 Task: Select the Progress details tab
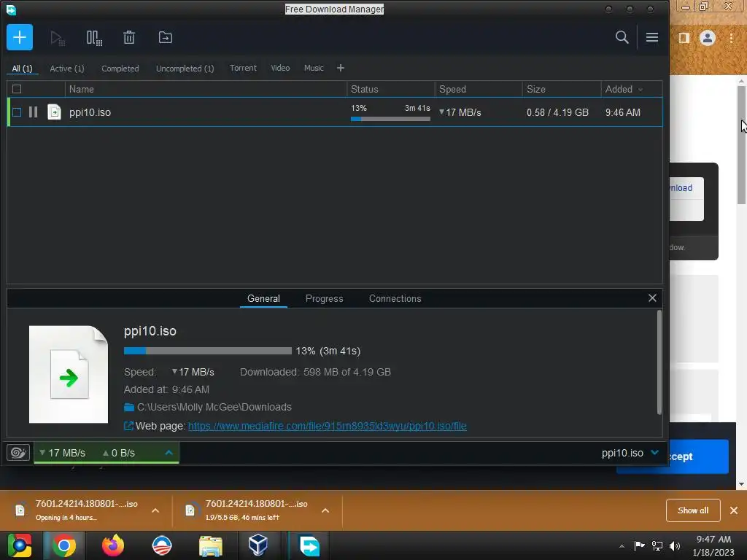[324, 298]
